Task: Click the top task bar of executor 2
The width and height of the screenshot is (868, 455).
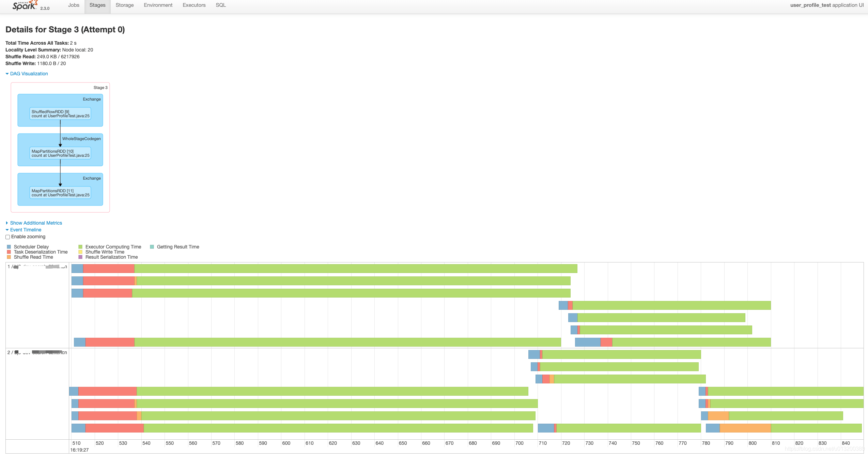Action: (615, 354)
